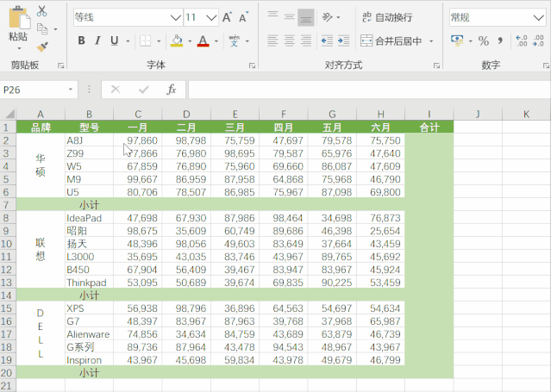Open the 对齐方式 dialog launcher

click(436, 65)
